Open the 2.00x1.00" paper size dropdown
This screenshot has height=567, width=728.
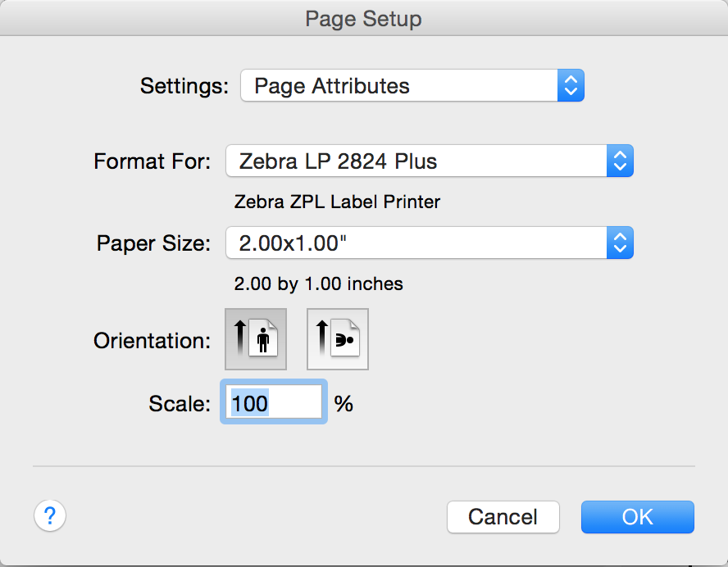click(416, 243)
